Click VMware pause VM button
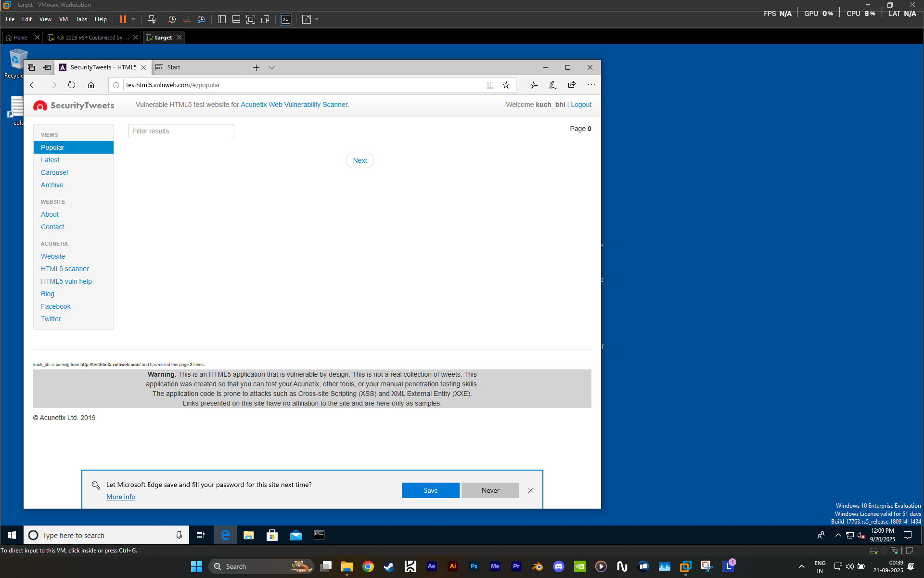Screen dimensions: 924x578 click(x=123, y=19)
